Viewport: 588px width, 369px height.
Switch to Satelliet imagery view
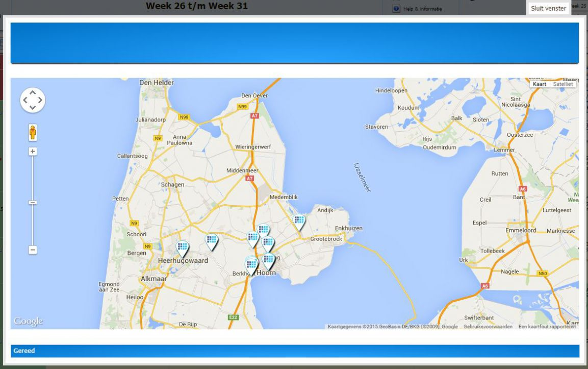tap(563, 84)
